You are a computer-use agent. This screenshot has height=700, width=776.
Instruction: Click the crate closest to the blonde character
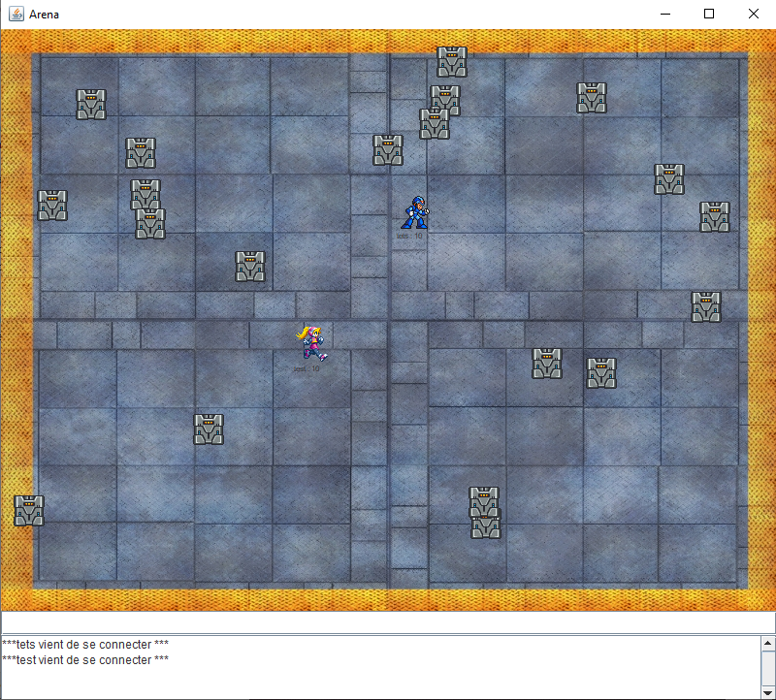(250, 266)
